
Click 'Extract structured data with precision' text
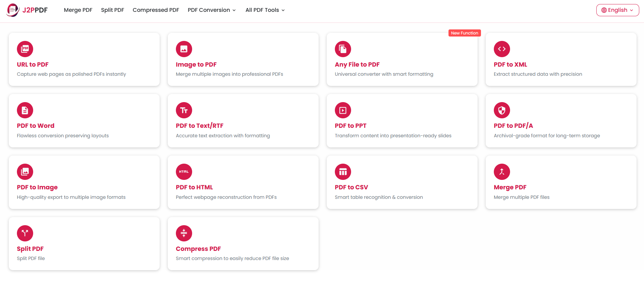[x=538, y=74]
